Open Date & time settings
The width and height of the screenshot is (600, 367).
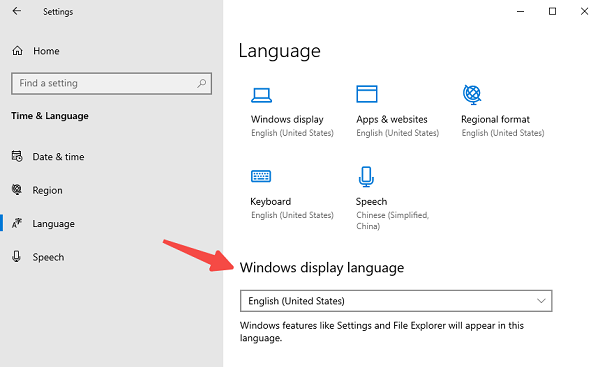pyautogui.click(x=58, y=157)
